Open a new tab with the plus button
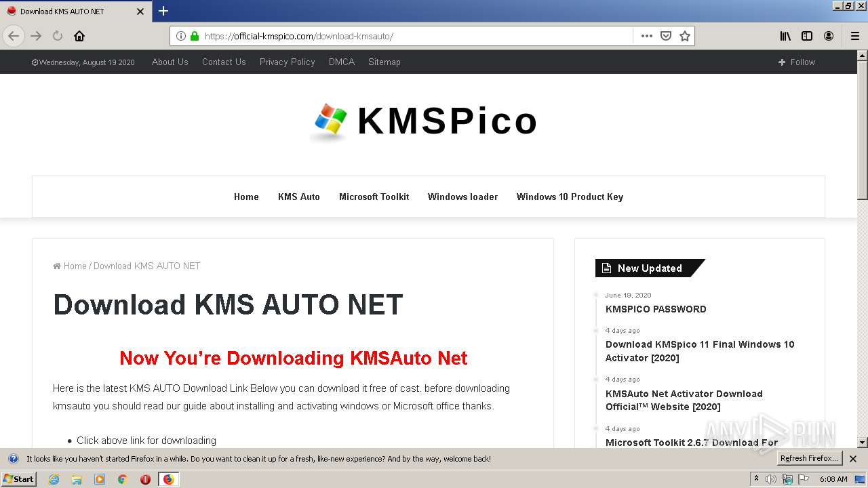Viewport: 868px width, 488px height. point(163,11)
